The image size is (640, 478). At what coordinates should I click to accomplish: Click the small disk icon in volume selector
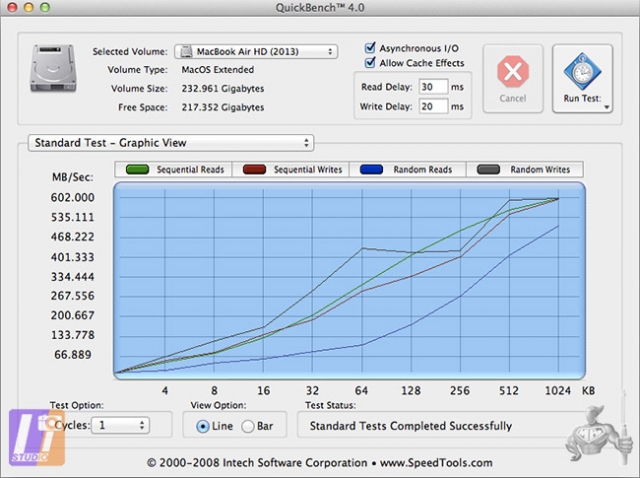coord(186,52)
